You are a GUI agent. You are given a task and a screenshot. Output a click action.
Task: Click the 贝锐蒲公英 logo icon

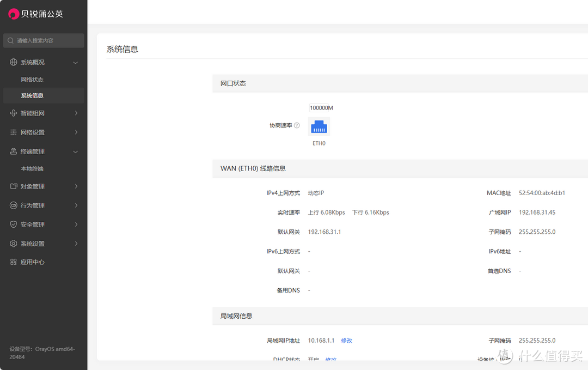tap(14, 14)
